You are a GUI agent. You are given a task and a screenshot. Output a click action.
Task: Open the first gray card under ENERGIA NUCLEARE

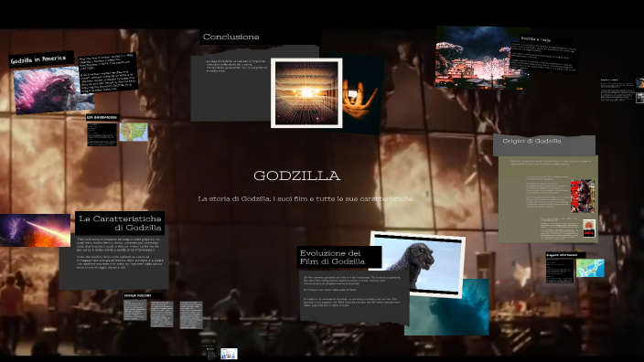pyautogui.click(x=135, y=310)
